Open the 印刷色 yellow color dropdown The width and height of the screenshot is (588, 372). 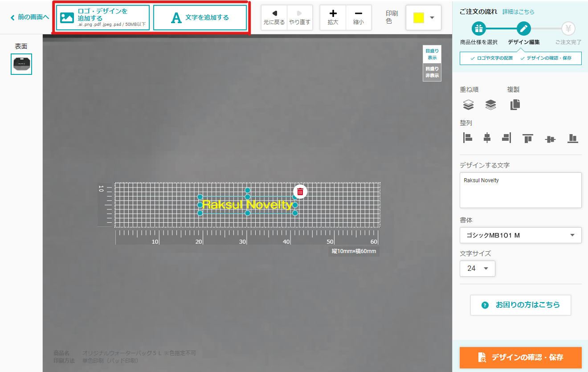point(424,18)
